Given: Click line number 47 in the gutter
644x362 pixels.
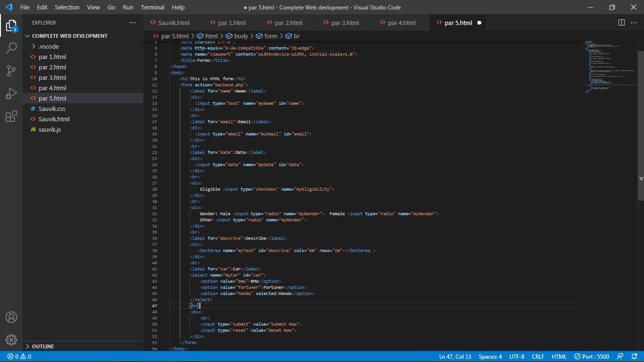Looking at the screenshot, I should pyautogui.click(x=155, y=305).
